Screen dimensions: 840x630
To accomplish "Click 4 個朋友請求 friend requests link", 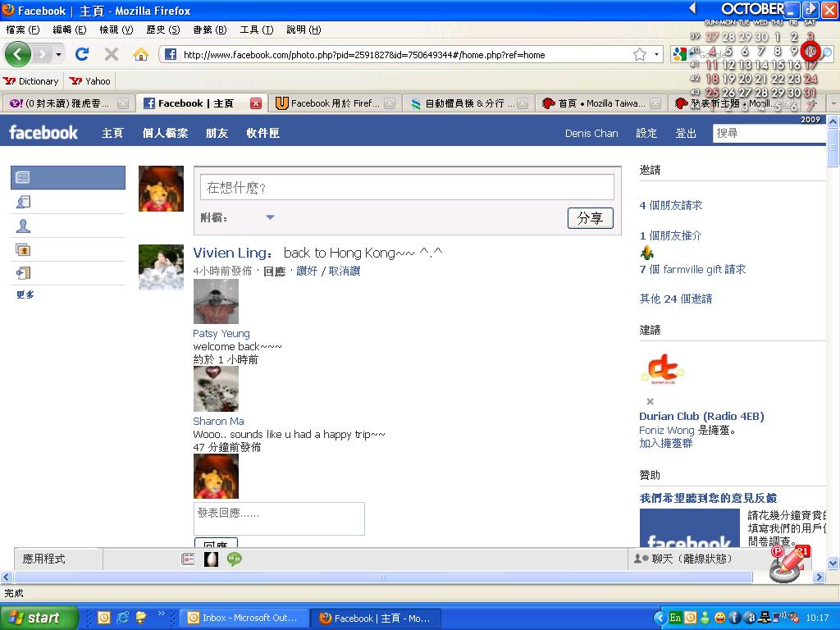I will coord(671,205).
